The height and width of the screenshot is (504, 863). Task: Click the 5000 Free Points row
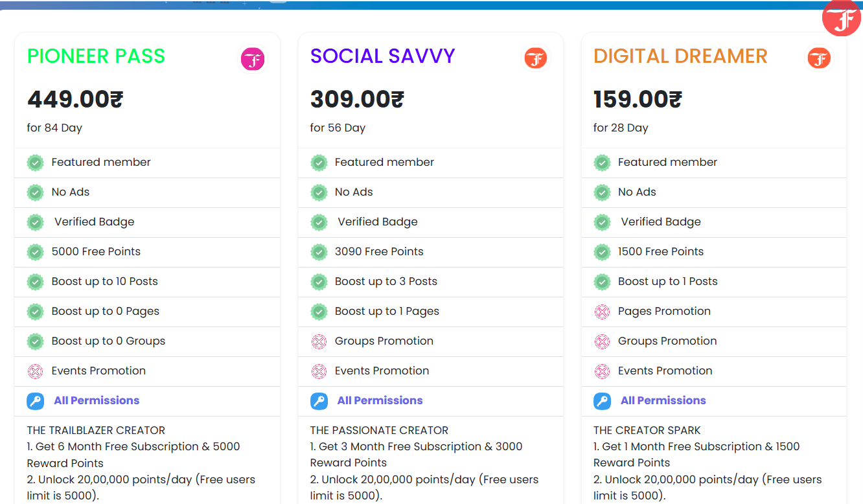(96, 251)
